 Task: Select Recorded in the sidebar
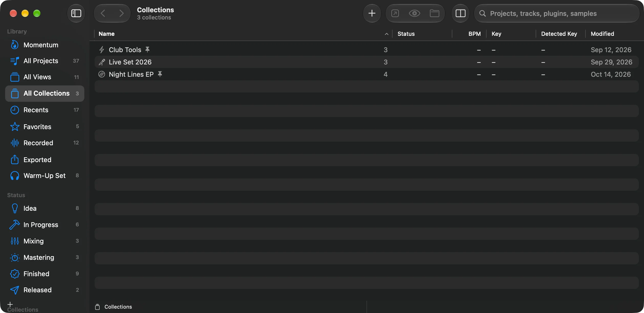[x=45, y=143]
